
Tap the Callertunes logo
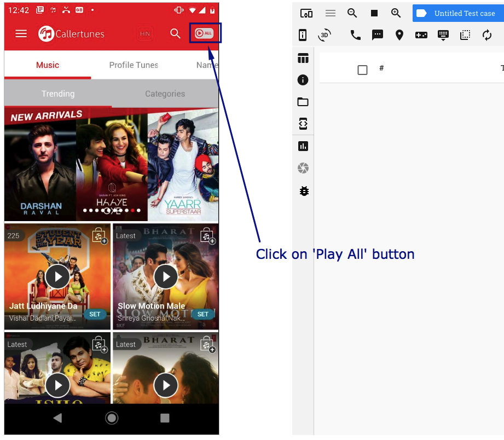71,33
